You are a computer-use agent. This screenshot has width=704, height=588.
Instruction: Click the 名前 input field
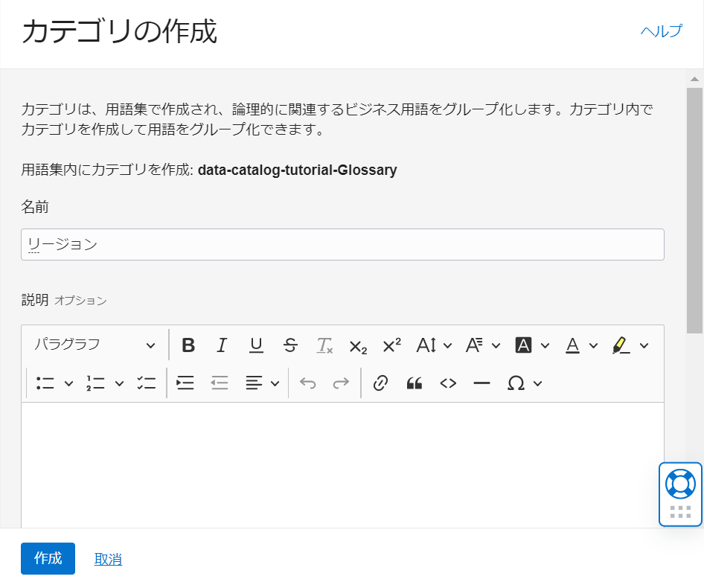tap(342, 244)
